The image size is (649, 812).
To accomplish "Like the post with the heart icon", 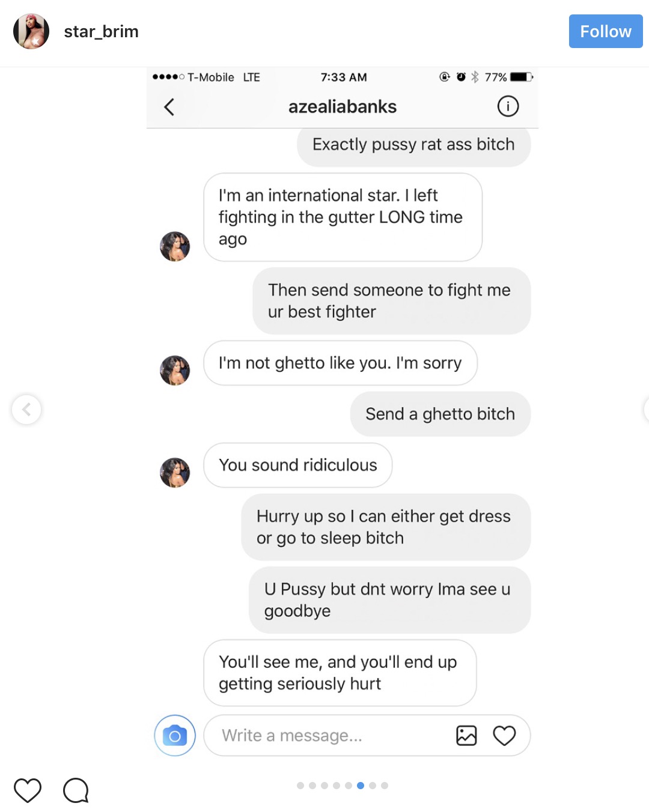I will pyautogui.click(x=28, y=790).
